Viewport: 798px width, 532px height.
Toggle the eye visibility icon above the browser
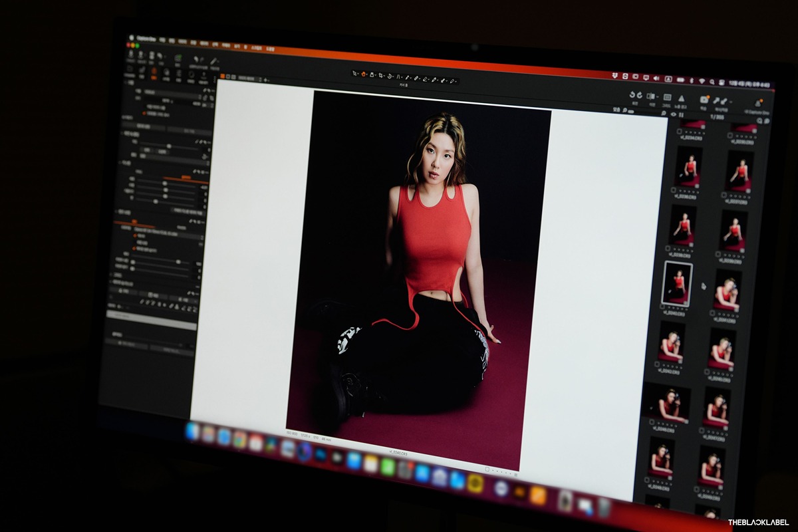[673, 114]
